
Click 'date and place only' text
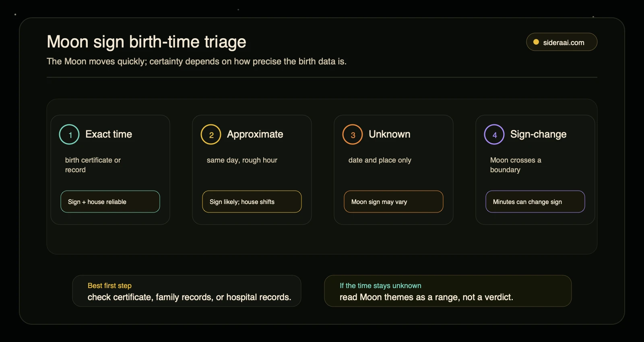380,160
